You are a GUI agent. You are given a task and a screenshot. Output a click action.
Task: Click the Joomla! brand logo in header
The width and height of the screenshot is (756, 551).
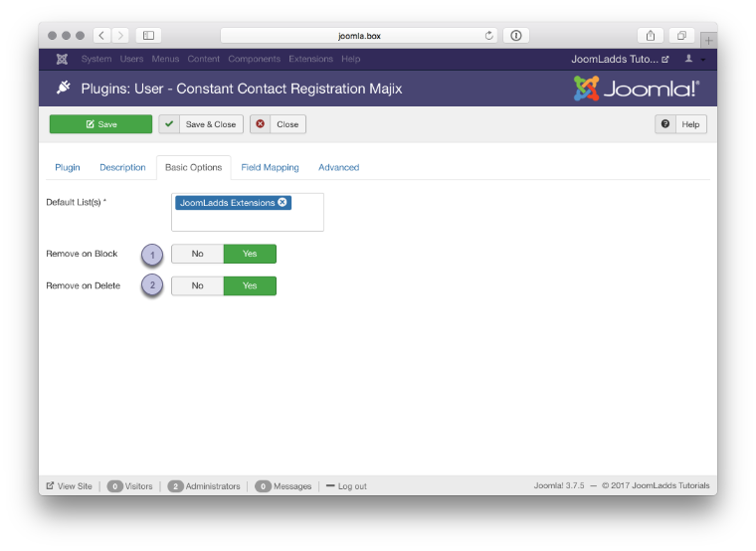637,89
